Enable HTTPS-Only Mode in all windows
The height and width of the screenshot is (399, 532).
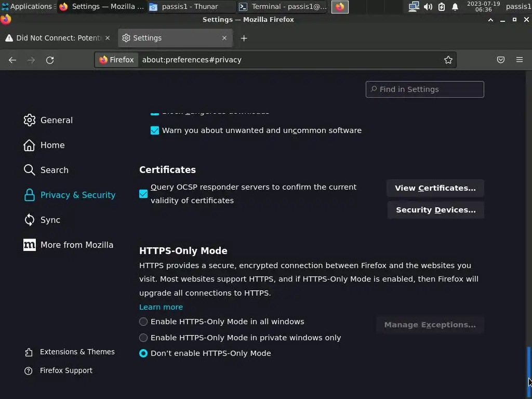[x=143, y=322]
